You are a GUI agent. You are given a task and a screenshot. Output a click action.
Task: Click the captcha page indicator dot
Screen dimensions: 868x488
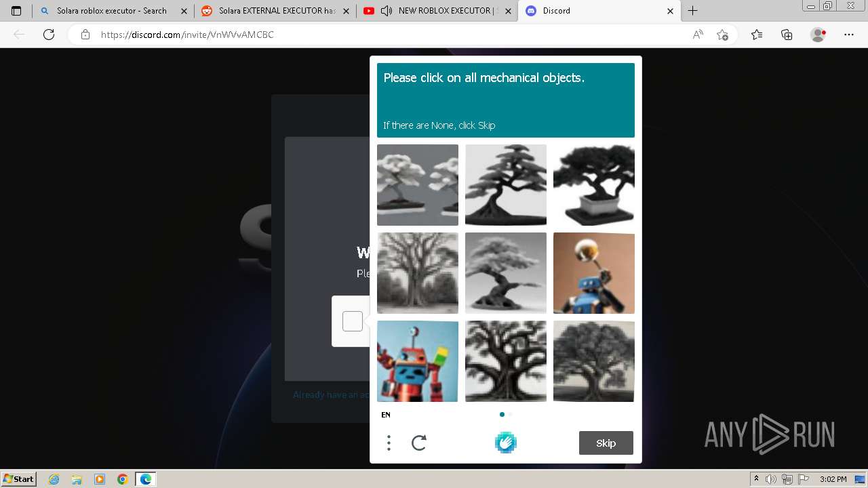tap(502, 414)
